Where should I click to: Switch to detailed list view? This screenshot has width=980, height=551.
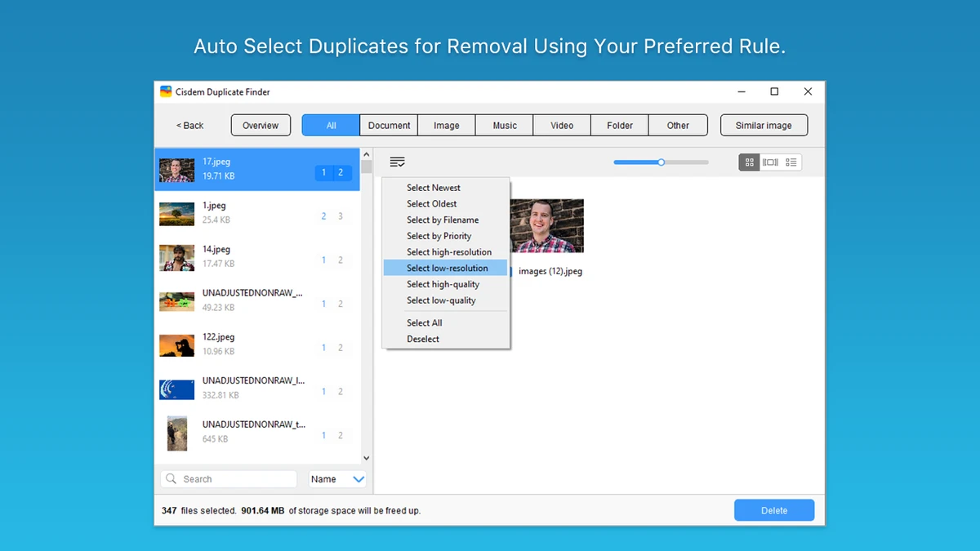(791, 162)
